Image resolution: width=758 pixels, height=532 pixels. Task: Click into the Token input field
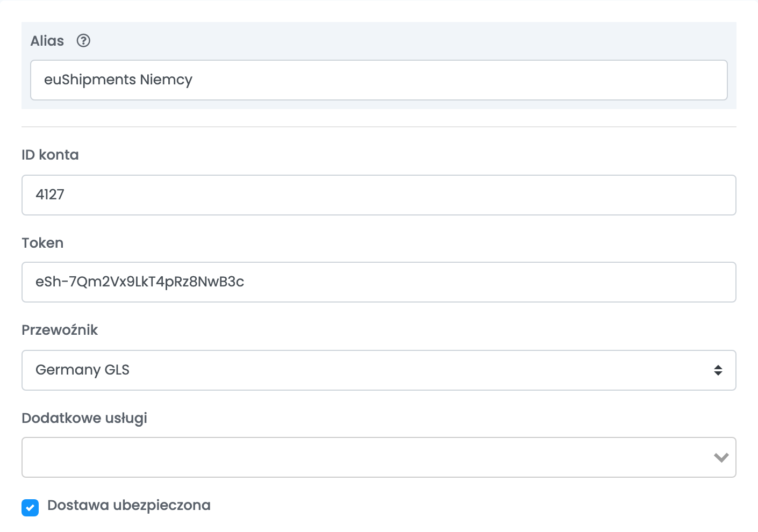coord(379,282)
